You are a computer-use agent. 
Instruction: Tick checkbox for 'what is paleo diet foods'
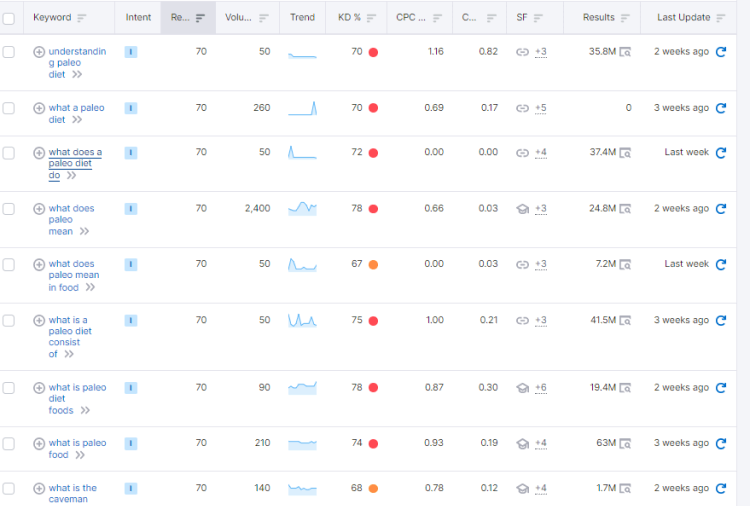pos(9,387)
